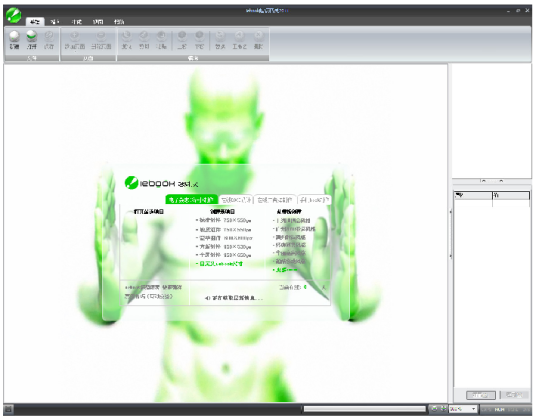Switch to the Insert (插入) ribbon tab
The image size is (536, 418).
(x=55, y=22)
